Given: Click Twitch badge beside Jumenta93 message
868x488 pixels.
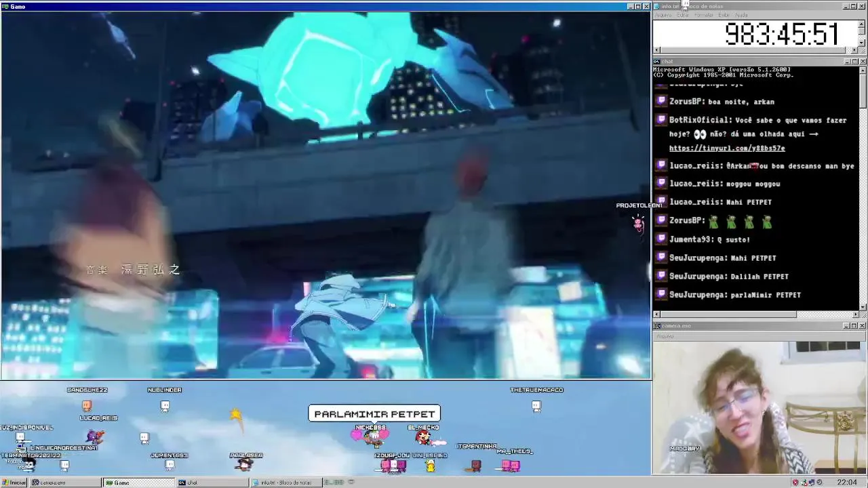Looking at the screenshot, I should pos(661,239).
